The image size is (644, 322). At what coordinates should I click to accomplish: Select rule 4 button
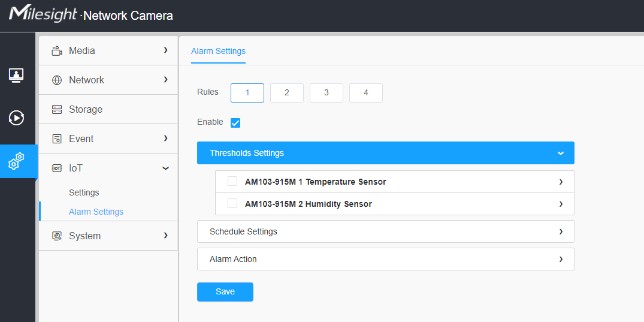point(366,93)
